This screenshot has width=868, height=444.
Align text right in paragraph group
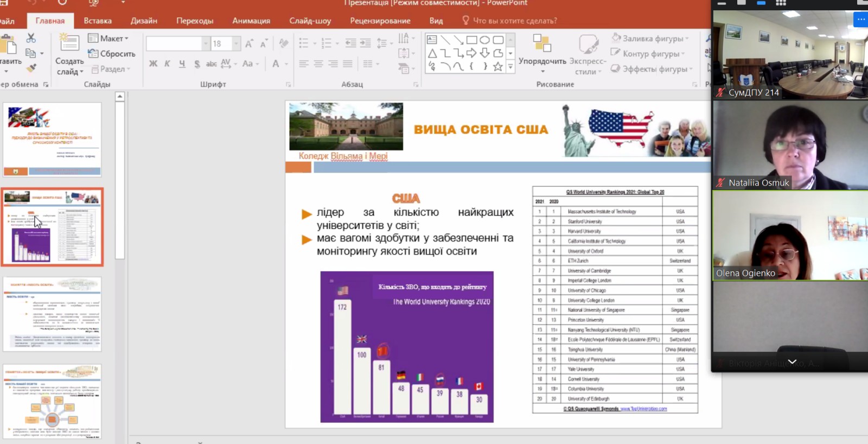point(333,64)
